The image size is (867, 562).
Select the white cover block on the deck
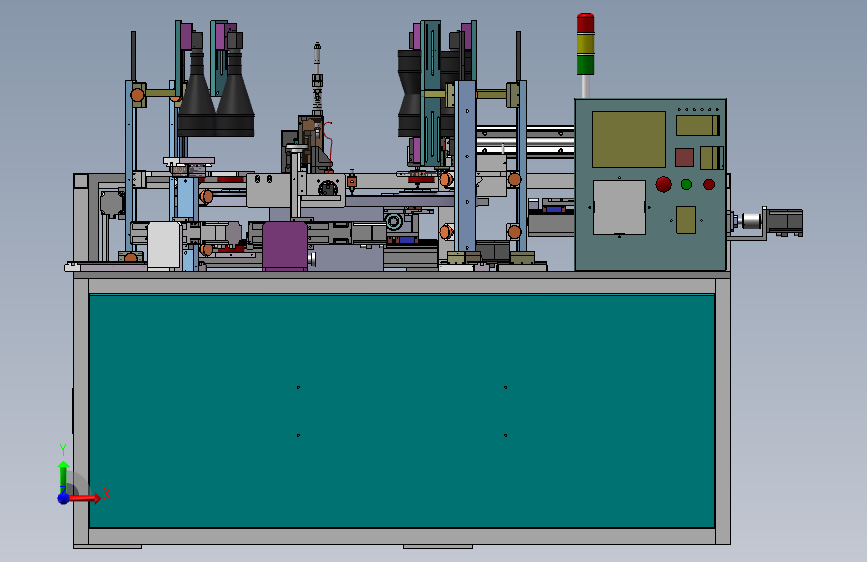click(x=164, y=246)
